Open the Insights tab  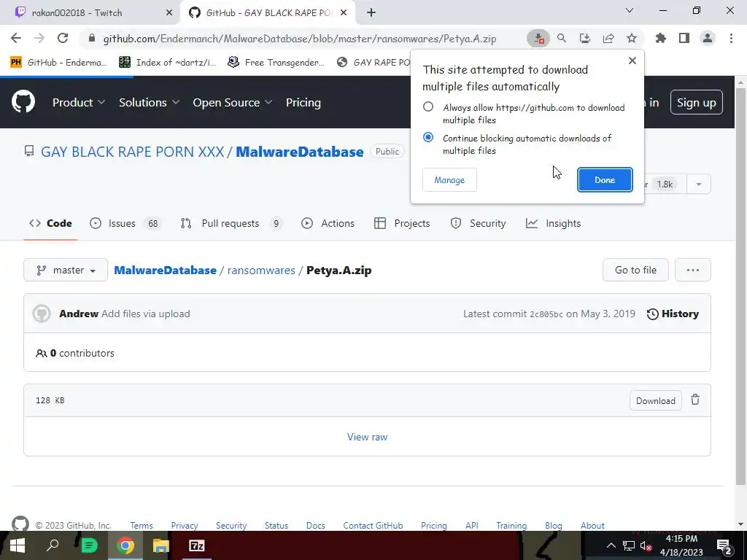coord(553,223)
